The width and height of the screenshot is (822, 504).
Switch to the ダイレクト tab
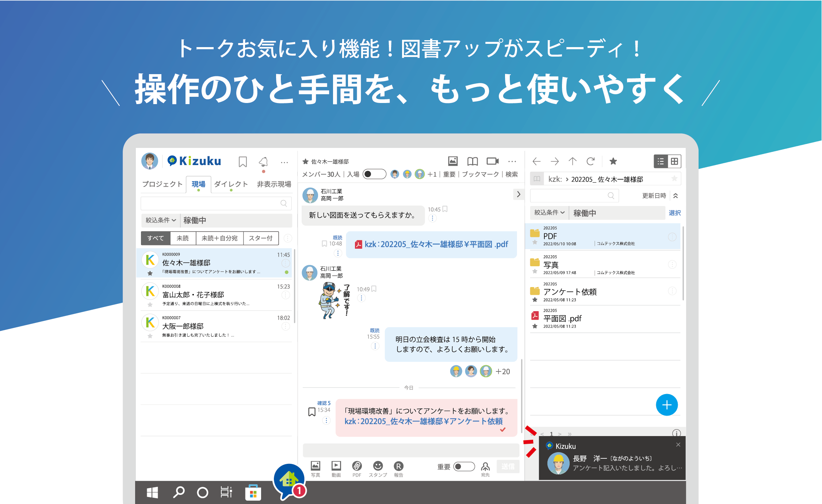tap(231, 184)
